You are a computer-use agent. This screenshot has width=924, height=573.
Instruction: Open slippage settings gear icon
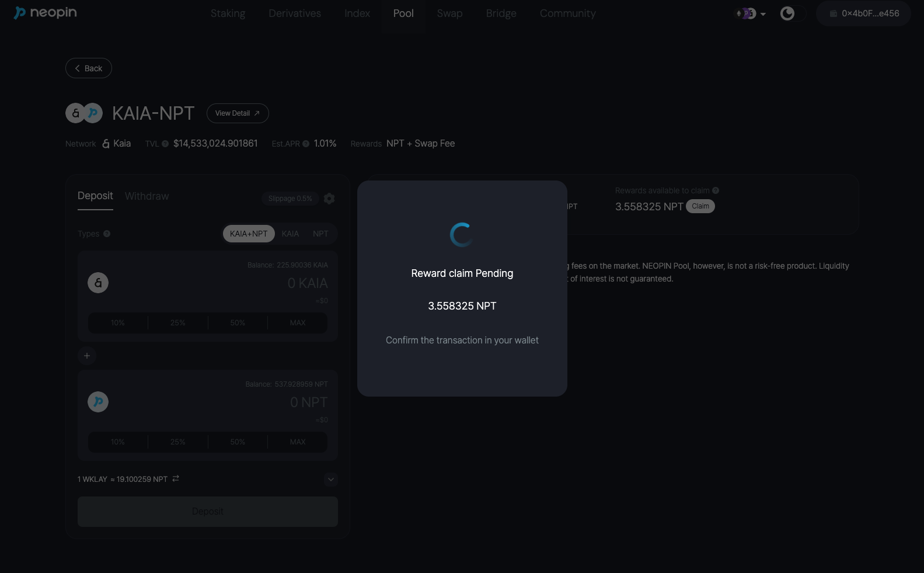[x=329, y=199]
